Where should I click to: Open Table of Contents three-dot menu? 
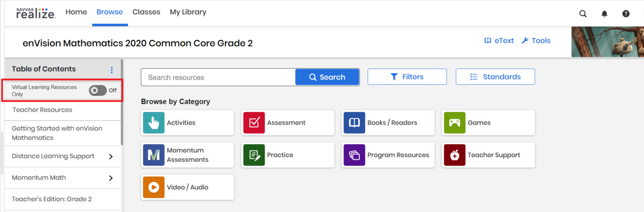[x=112, y=70]
